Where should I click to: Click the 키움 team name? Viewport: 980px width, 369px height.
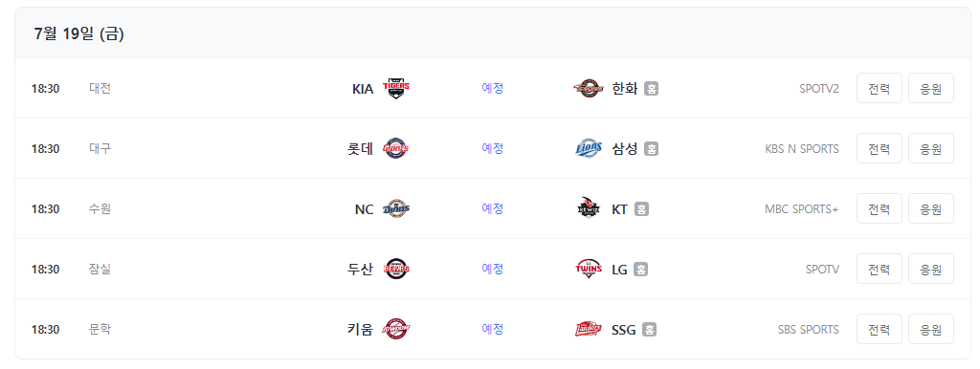click(360, 329)
